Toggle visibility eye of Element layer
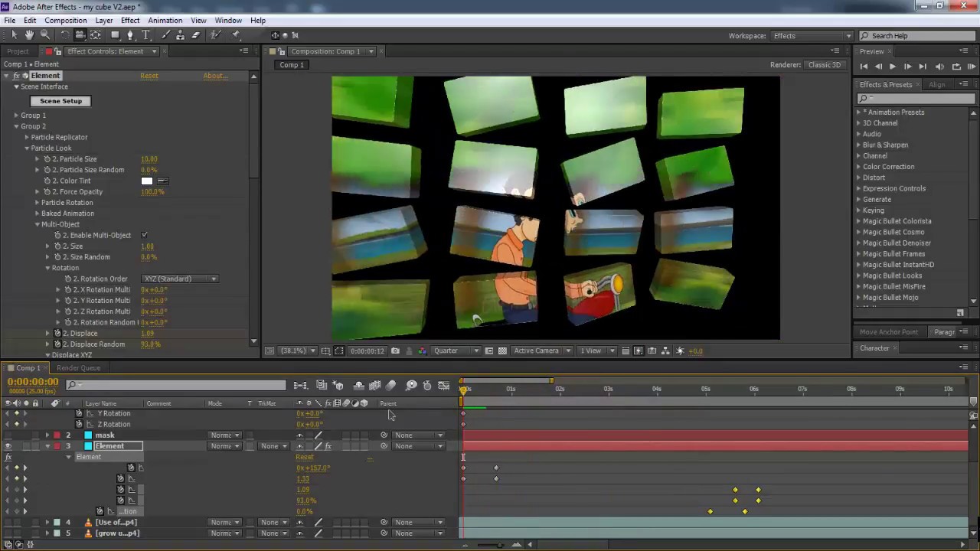The width and height of the screenshot is (980, 551). tap(8, 446)
